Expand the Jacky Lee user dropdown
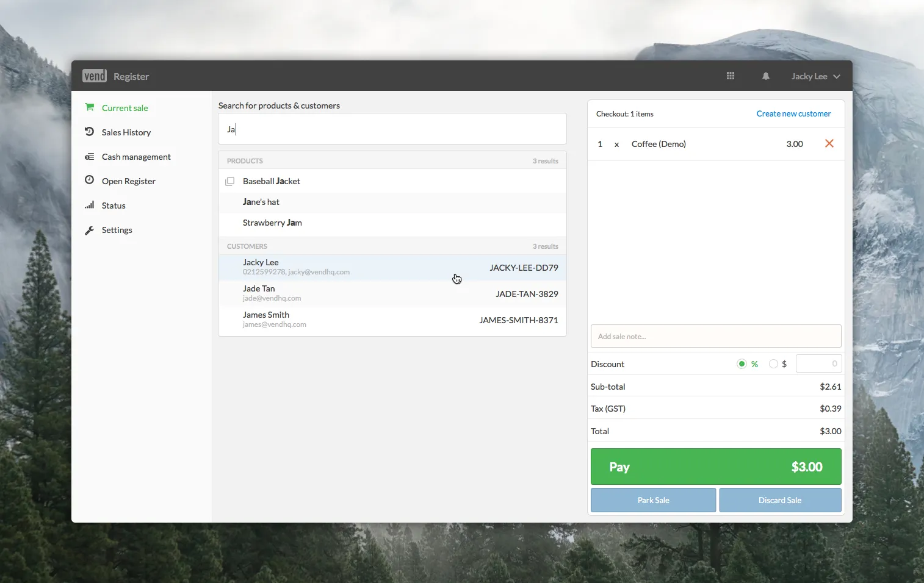This screenshot has height=583, width=924. (816, 76)
